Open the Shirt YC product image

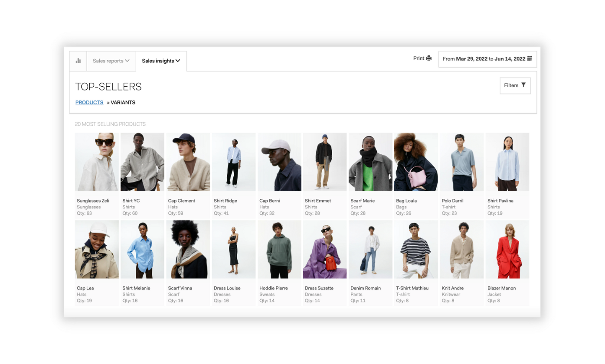[x=142, y=162]
